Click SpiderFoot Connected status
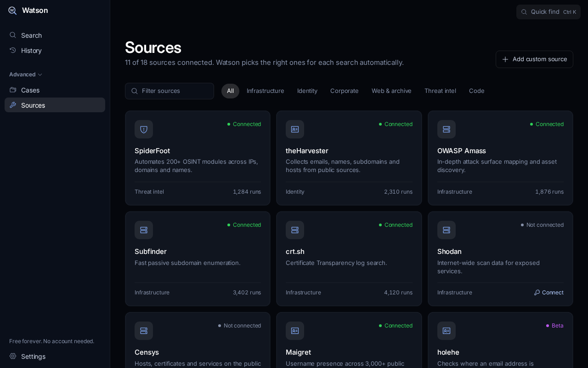Image resolution: width=588 pixels, height=368 pixels. pos(244,124)
